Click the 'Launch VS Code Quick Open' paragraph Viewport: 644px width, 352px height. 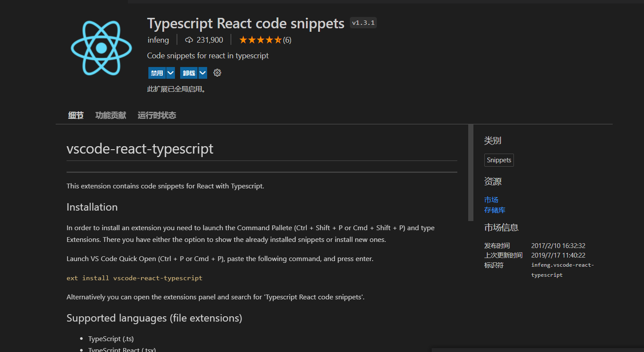point(220,259)
